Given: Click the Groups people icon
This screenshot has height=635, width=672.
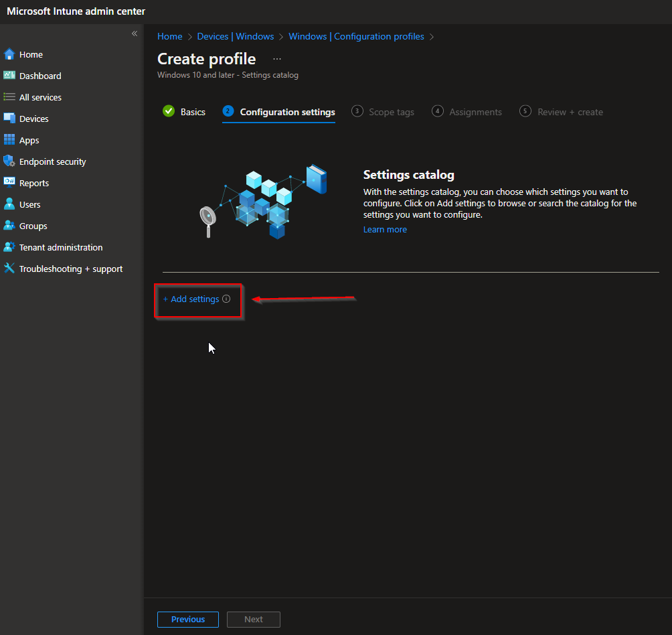Looking at the screenshot, I should pos(9,226).
